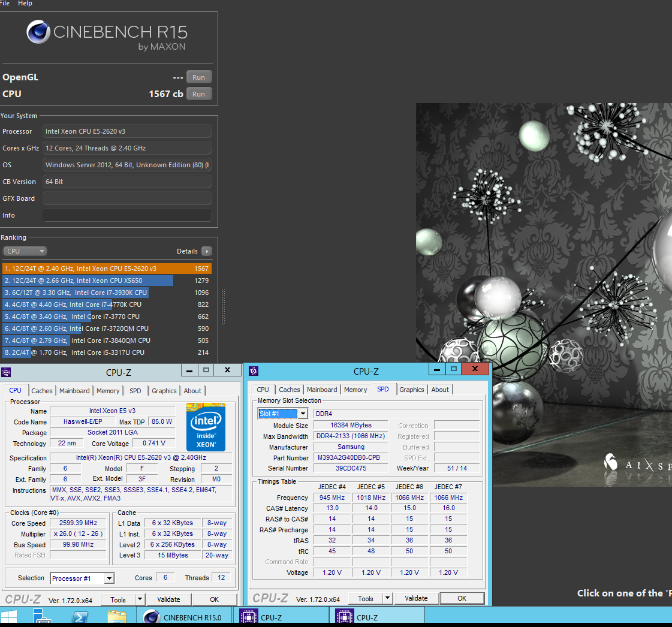Click the Module Size 16384 MBytes value
672x627 pixels.
351,425
